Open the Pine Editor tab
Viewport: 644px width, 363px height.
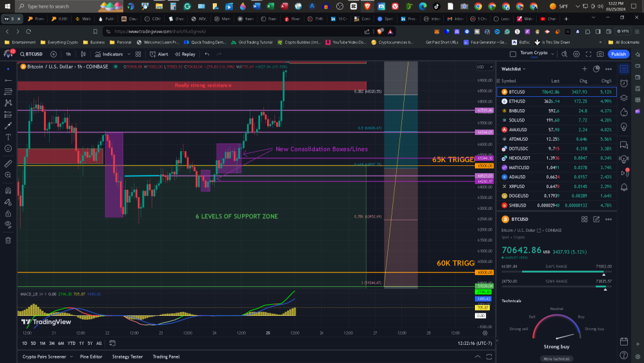click(91, 357)
